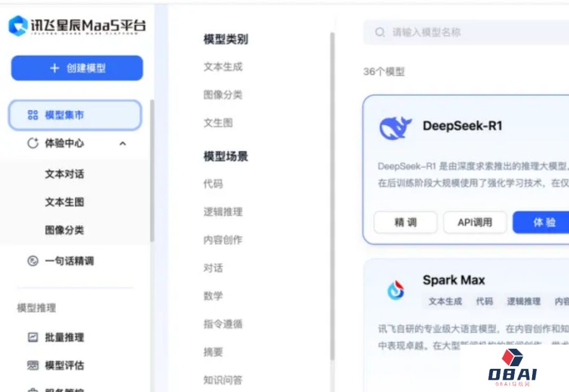Filter by 知识问答 model scenario

click(x=223, y=380)
